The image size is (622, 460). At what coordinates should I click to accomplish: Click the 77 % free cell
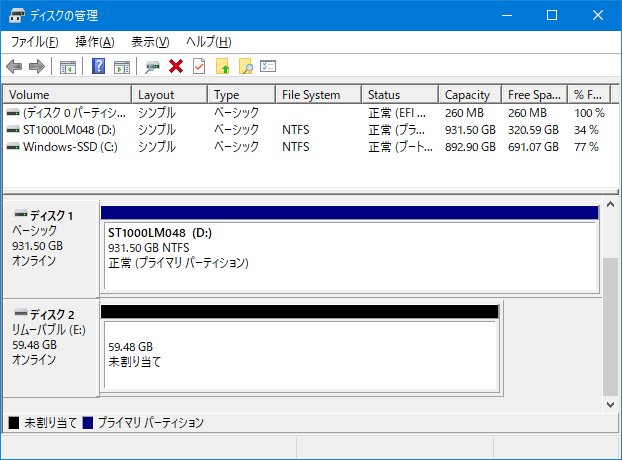point(586,147)
